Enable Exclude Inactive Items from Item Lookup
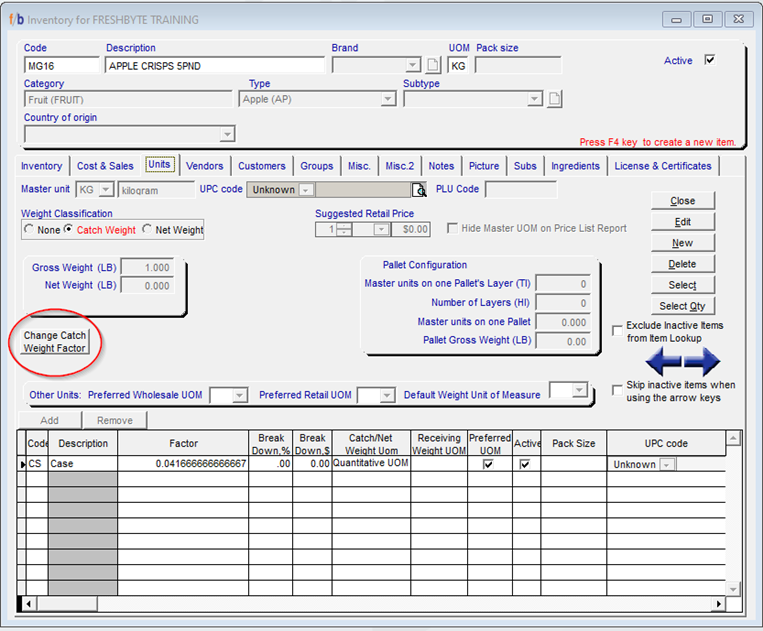The width and height of the screenshot is (763, 631). (x=617, y=331)
